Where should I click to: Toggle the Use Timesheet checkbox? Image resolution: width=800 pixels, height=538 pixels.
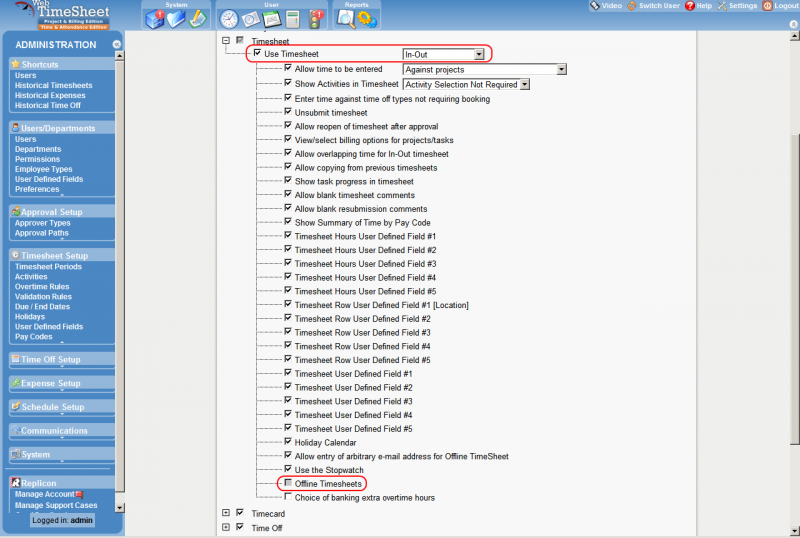[257, 53]
